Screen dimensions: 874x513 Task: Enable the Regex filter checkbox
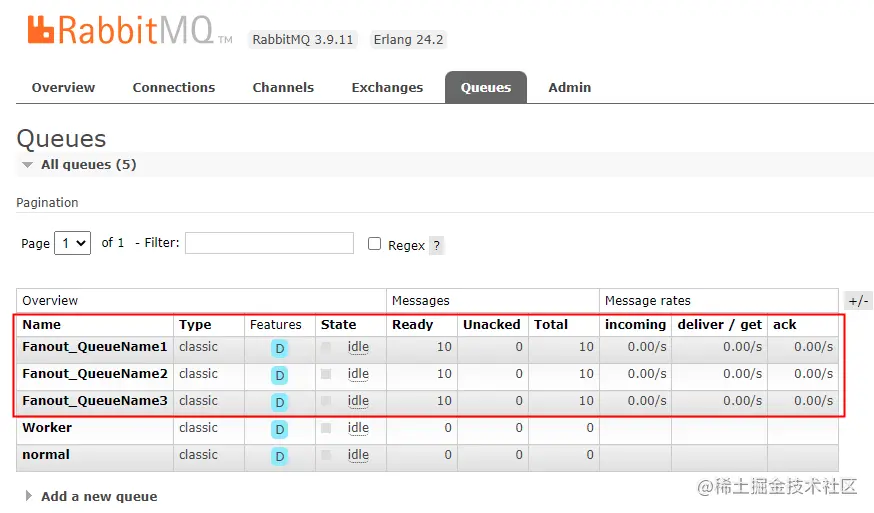pyautogui.click(x=375, y=244)
